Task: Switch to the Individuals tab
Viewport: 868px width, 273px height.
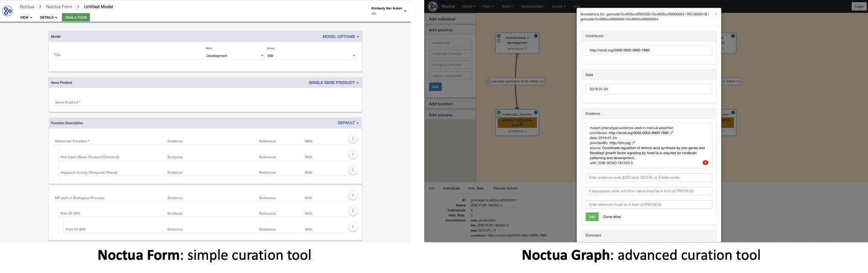Action: pos(451,188)
